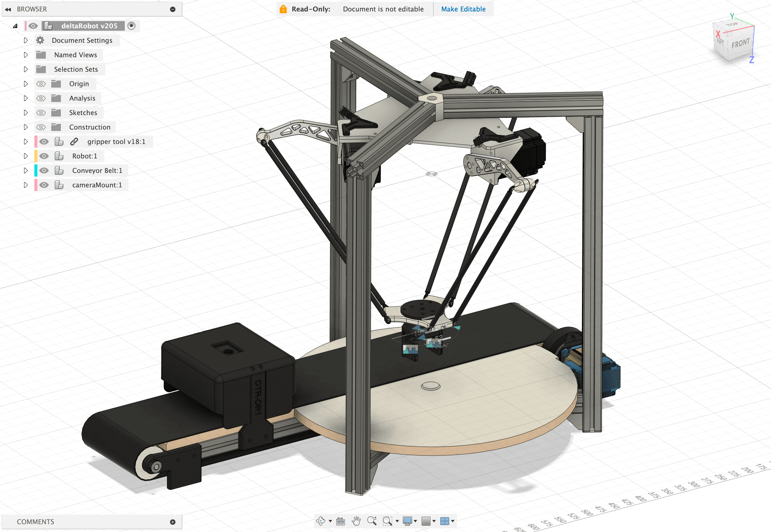Expand the Robot:1 component tree

tap(26, 156)
